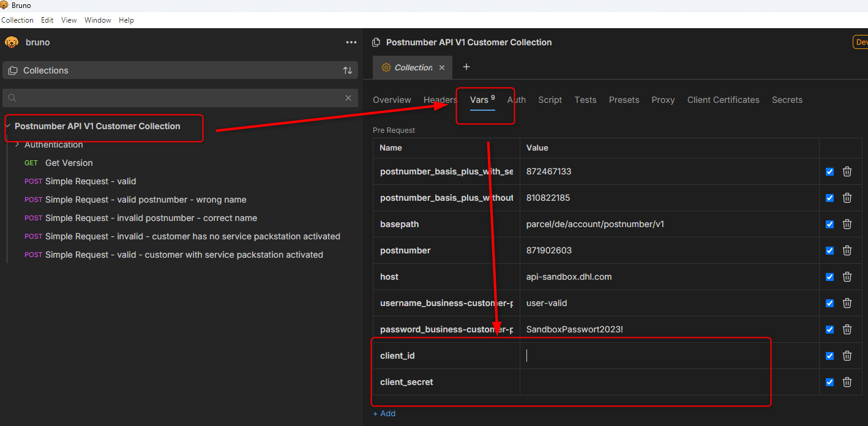The width and height of the screenshot is (868, 426).
Task: Open request customer with service packstation activated
Action: click(174, 255)
